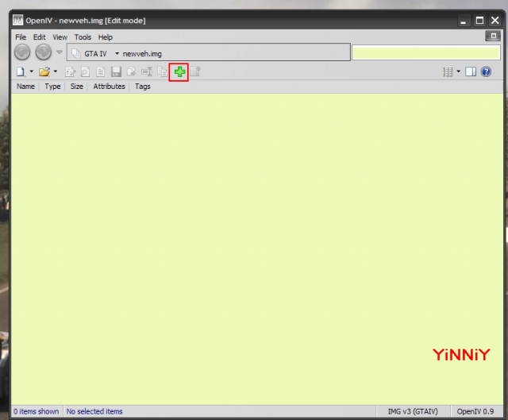Click 'IMG v3 (GTAIV)' status text
The width and height of the screenshot is (508, 420).
(413, 411)
